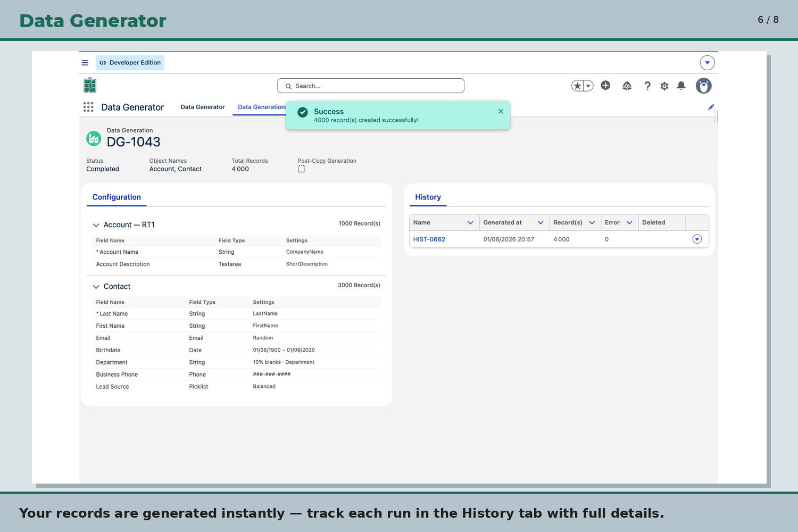Click the Data Generator app logo
Viewport: 798px width, 532px height.
[90, 85]
